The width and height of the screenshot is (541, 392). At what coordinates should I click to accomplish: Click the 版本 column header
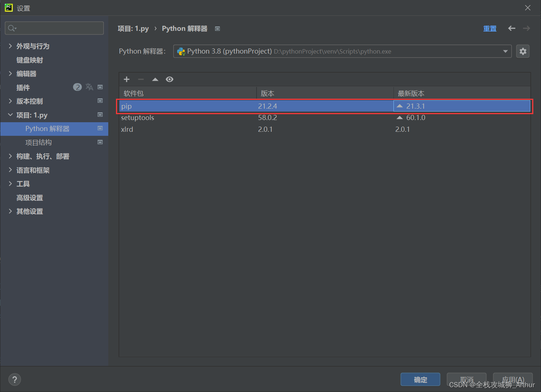pyautogui.click(x=325, y=93)
